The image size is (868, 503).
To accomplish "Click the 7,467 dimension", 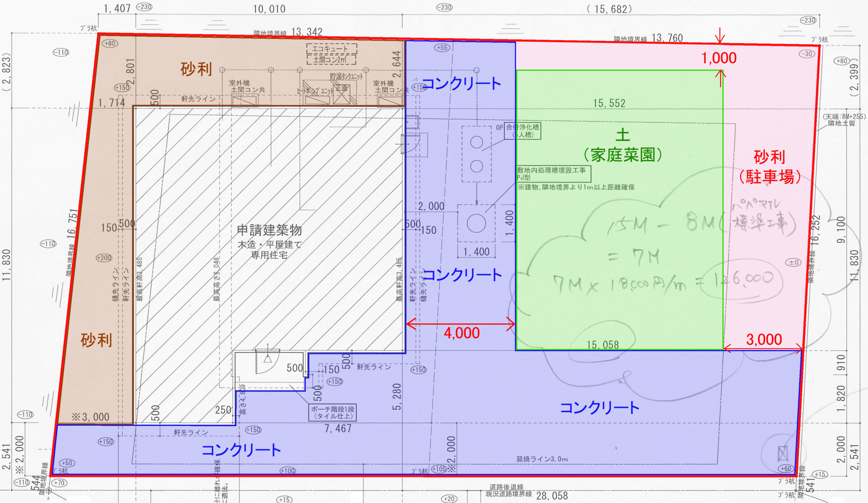I will (x=338, y=428).
